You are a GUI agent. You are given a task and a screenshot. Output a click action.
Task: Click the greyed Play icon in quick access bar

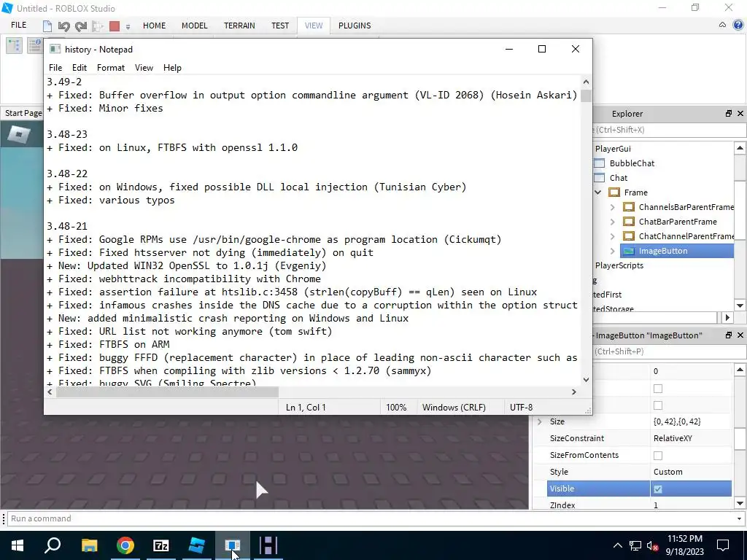coord(98,26)
